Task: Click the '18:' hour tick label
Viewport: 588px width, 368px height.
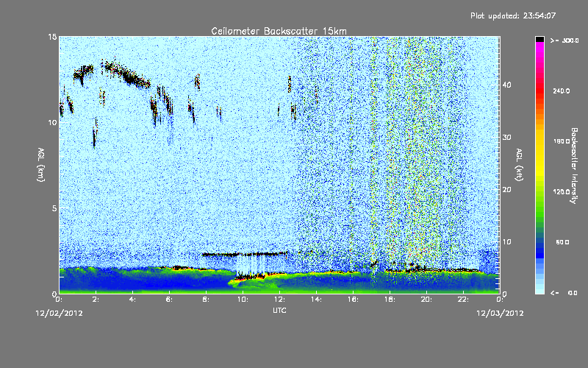Action: coord(390,300)
